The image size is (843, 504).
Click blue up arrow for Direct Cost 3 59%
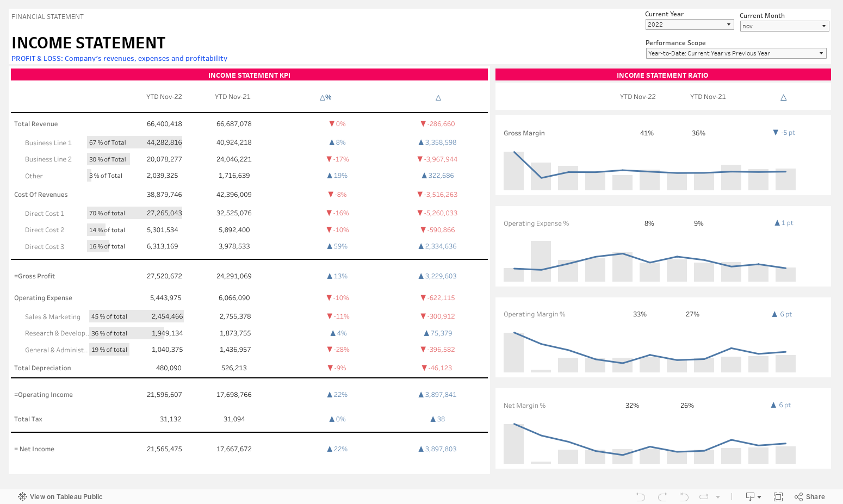pos(330,246)
